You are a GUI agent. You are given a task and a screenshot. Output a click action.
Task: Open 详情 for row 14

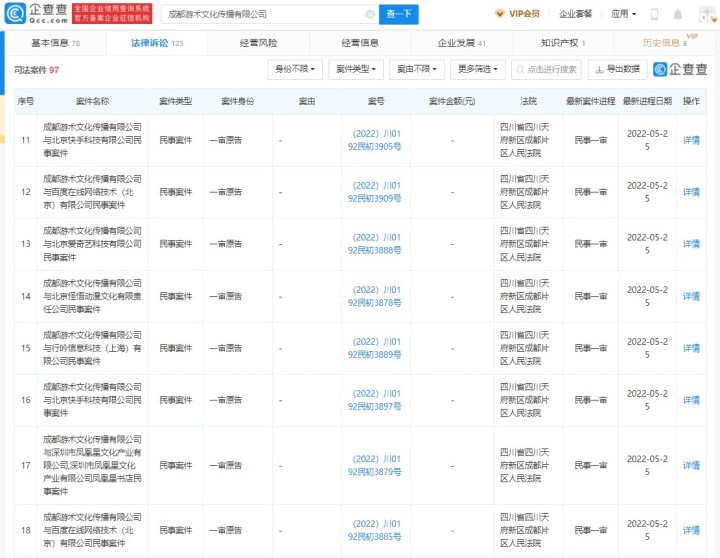(x=691, y=296)
